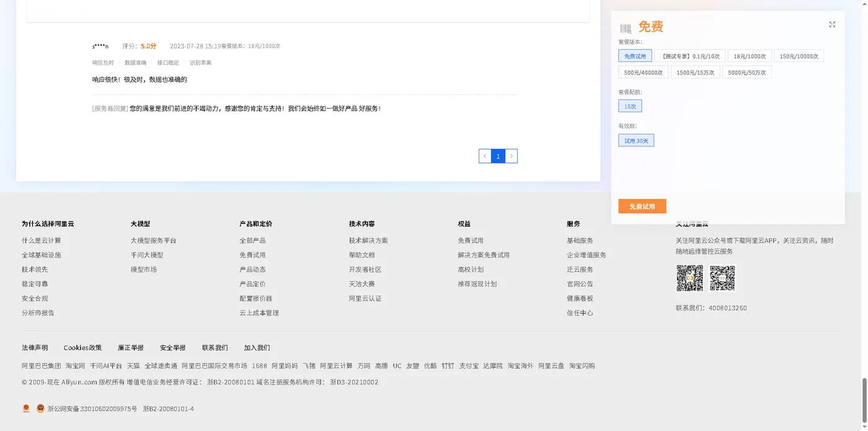868x431 pixels.
Task: Visit 天池大赛 link
Action: (x=362, y=284)
